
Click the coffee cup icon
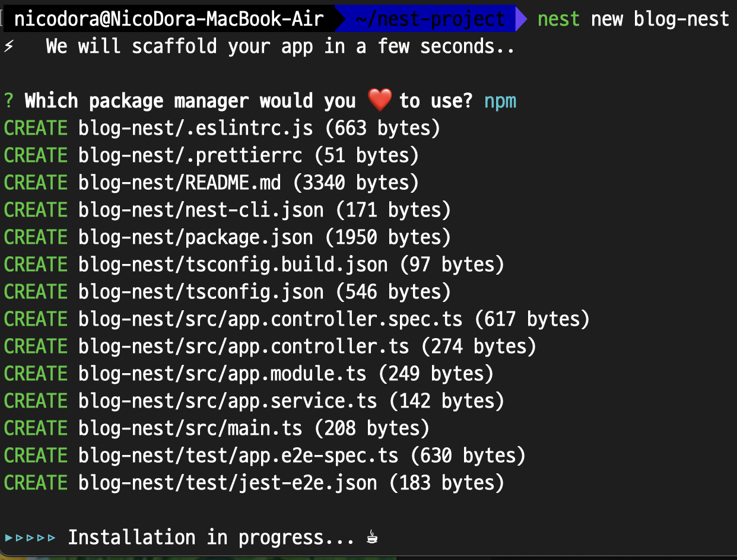[371, 538]
